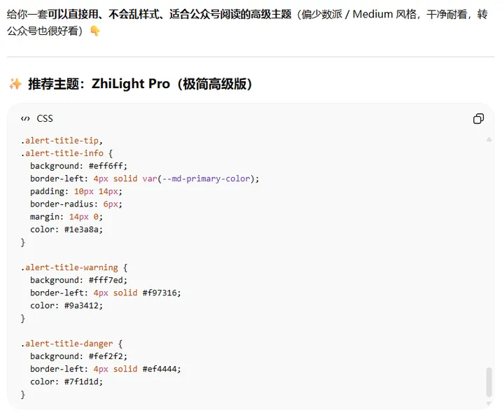Click the code block scrollbar thumb
The height and width of the screenshot is (420, 504).
click(489, 381)
